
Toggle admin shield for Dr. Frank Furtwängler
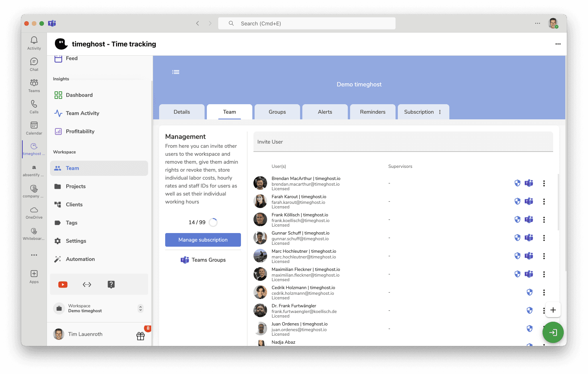point(530,311)
